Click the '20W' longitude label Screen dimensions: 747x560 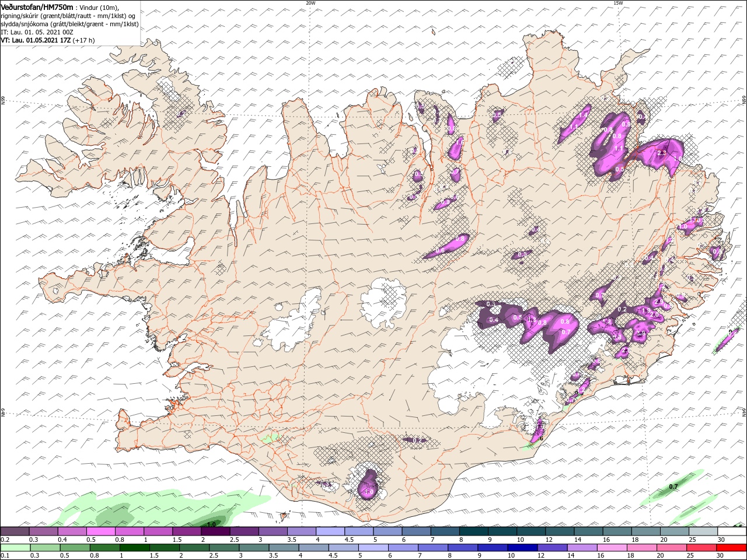click(310, 3)
